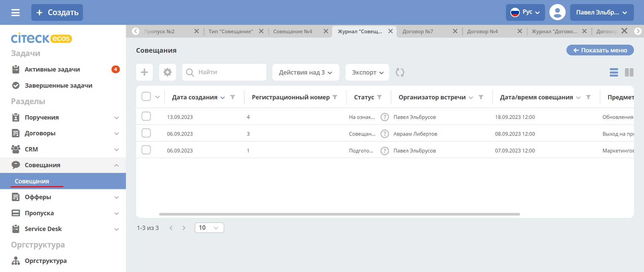
Task: Select the row dated 13.09.2023
Action: pos(146,116)
